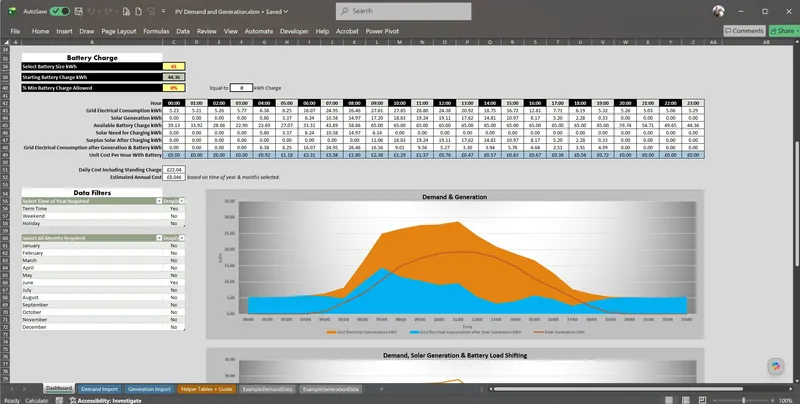
Task: Click the New Sheet plus icon
Action: 381,389
